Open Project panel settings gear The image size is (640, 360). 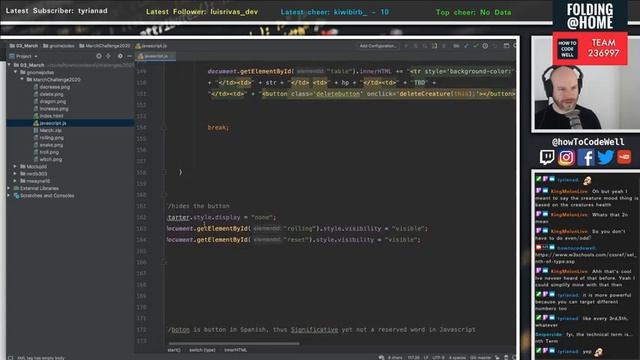(x=120, y=56)
